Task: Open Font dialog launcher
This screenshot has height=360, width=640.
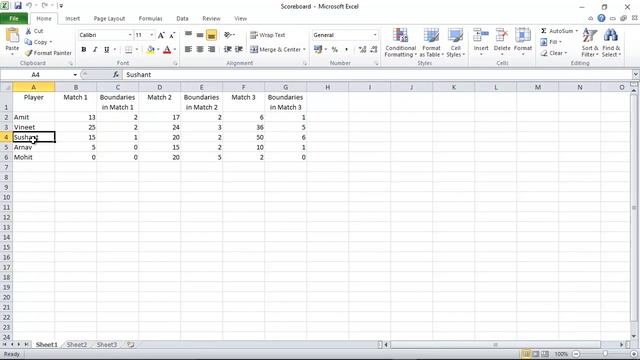Action: pos(175,63)
